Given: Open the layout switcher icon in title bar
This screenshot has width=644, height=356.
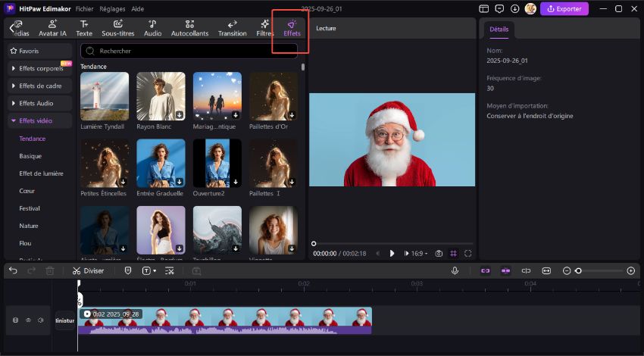Looking at the screenshot, I should click(484, 8).
